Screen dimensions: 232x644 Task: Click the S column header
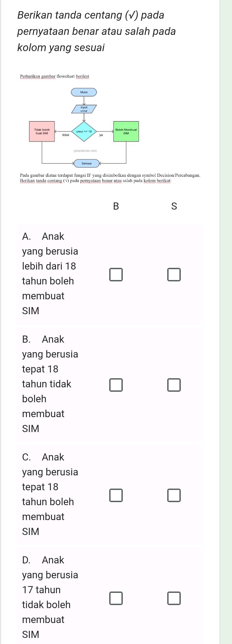coord(174,206)
